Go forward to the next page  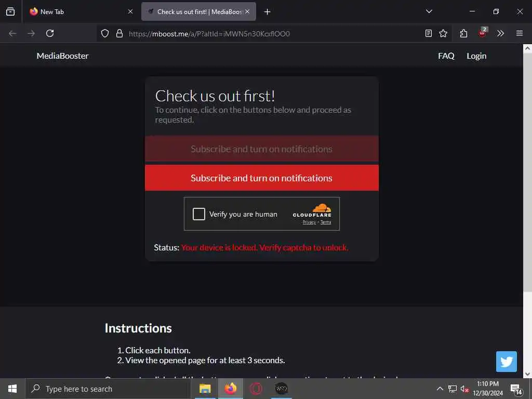point(31,33)
